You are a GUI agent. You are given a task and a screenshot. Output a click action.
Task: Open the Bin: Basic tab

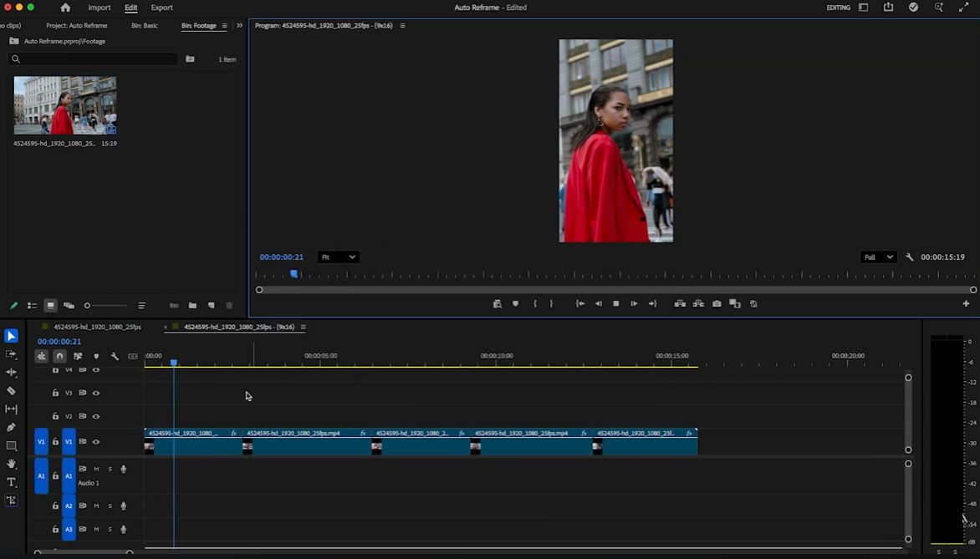(x=145, y=26)
